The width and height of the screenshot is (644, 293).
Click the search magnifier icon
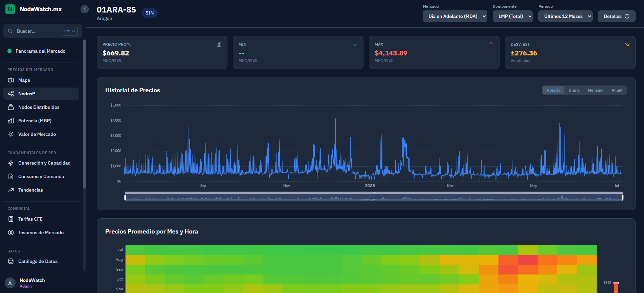[x=10, y=31]
